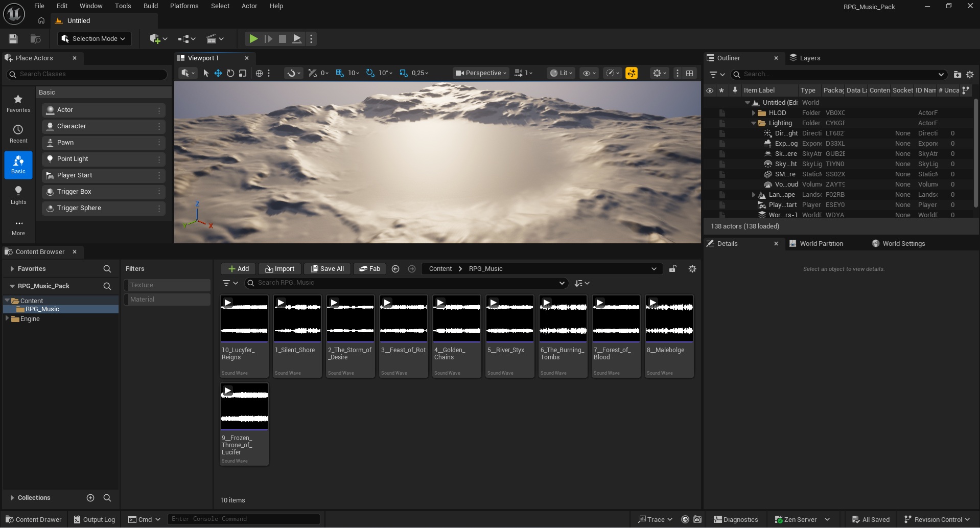Go back in Content Browser history

pyautogui.click(x=395, y=269)
